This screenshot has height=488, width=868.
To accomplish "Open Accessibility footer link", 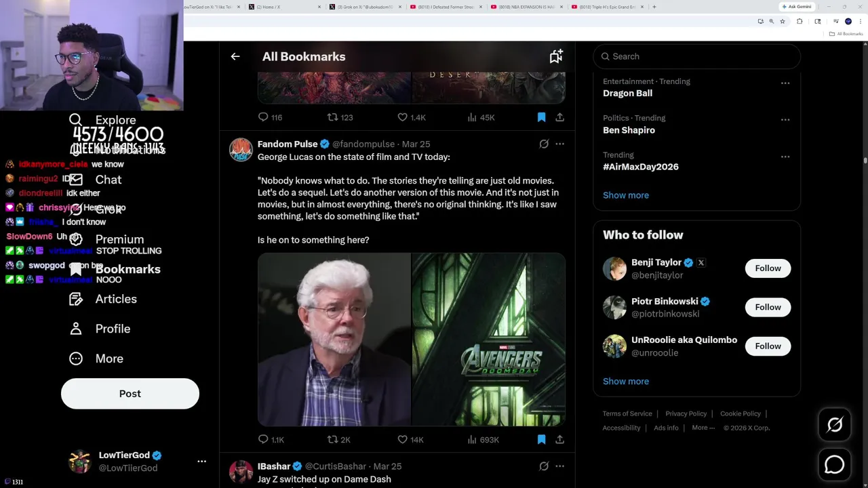I will point(621,428).
